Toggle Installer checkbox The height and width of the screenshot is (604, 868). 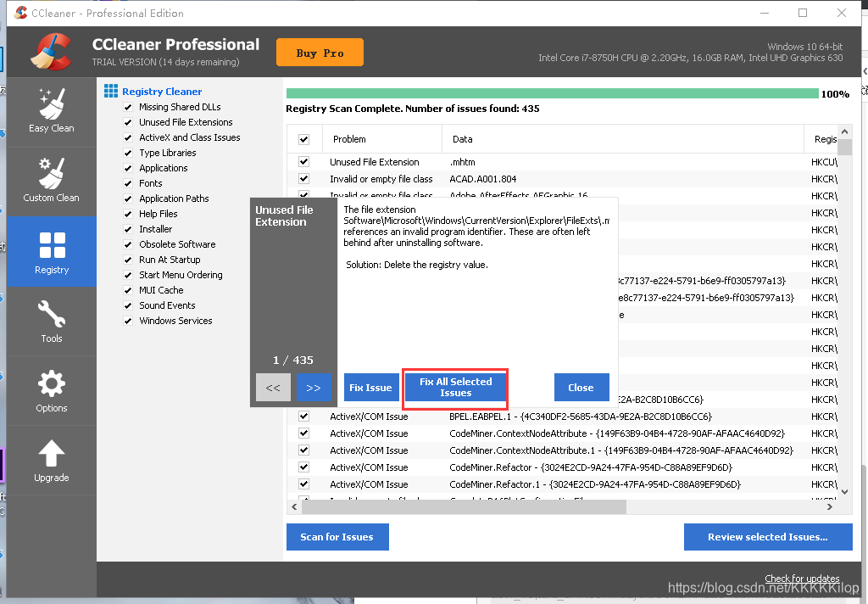(x=128, y=229)
